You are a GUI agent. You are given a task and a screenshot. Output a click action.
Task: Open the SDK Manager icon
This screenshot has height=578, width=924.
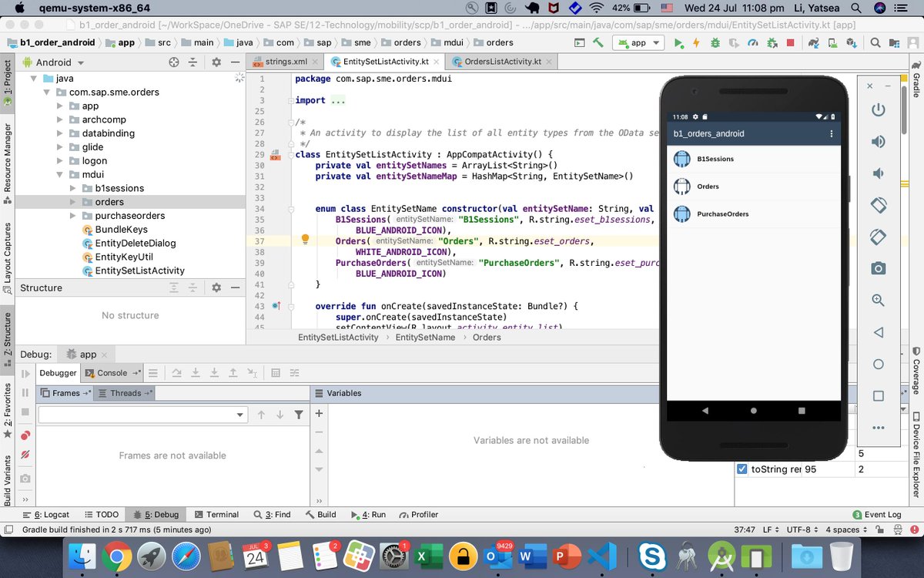[x=852, y=43]
